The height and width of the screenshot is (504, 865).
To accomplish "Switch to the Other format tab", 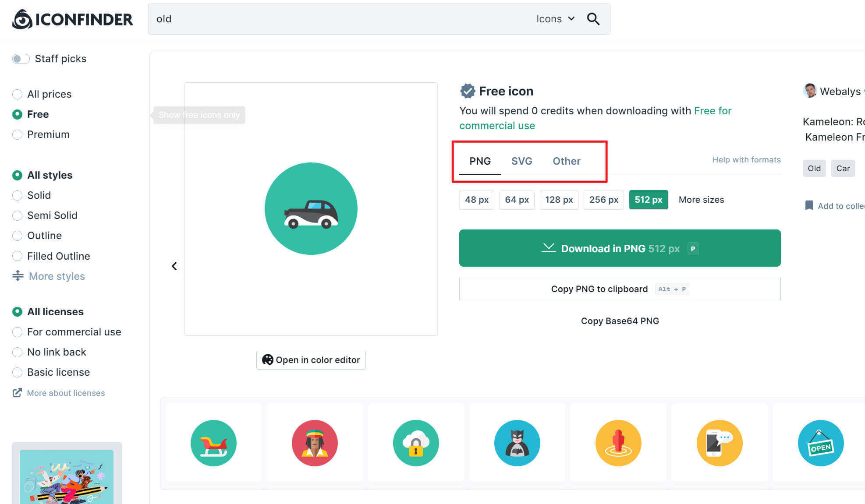I will [x=566, y=161].
